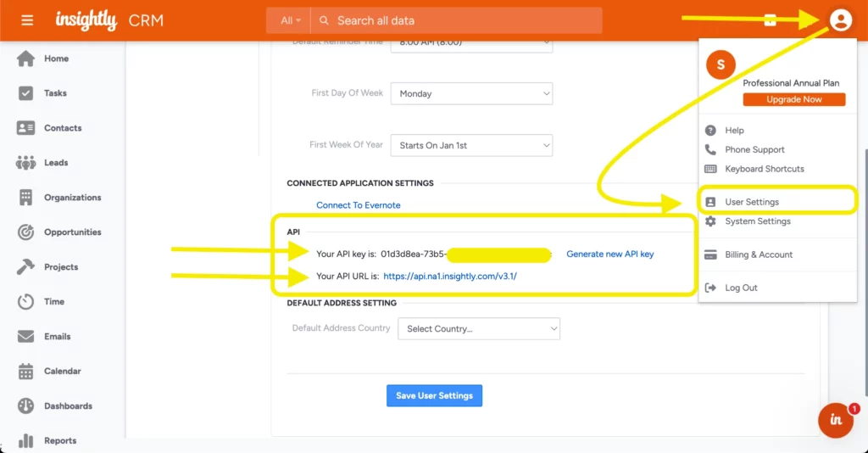Click the Home sidebar icon
Viewport: 868px width, 453px height.
tap(25, 59)
